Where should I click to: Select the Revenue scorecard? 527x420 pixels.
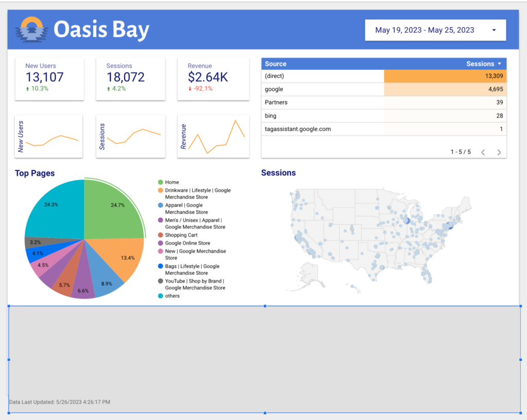point(213,78)
